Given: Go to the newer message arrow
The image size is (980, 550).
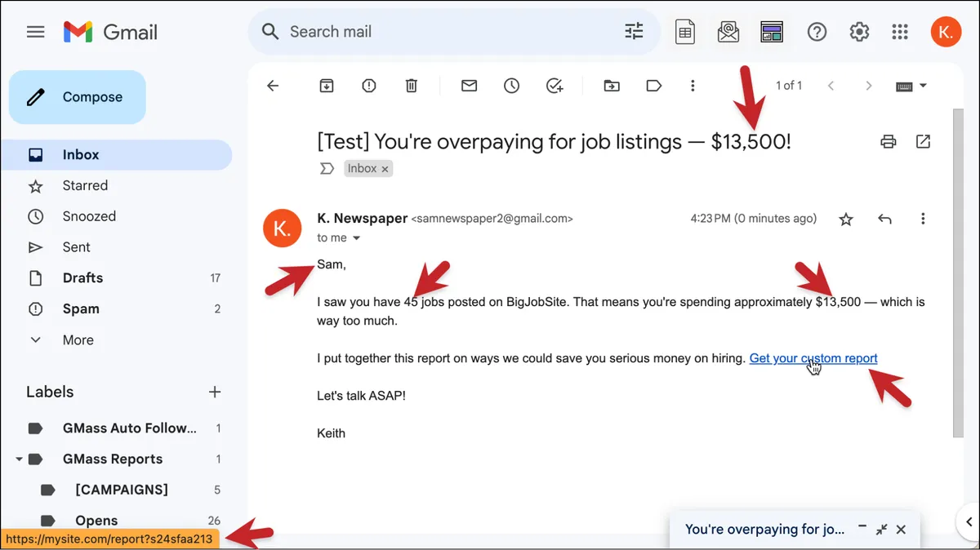Looking at the screenshot, I should [831, 86].
